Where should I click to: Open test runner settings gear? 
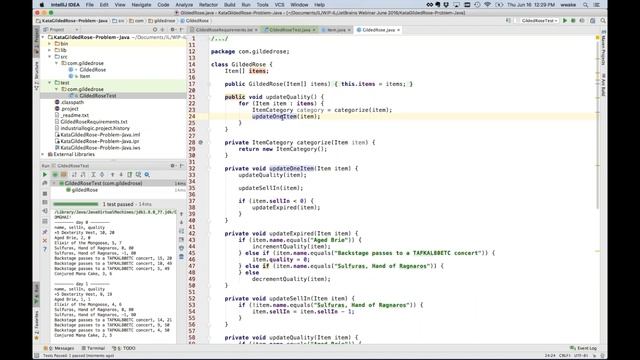point(147,175)
